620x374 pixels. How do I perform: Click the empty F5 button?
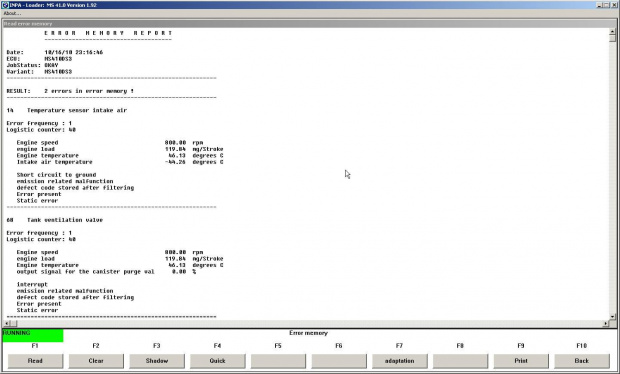click(x=278, y=361)
